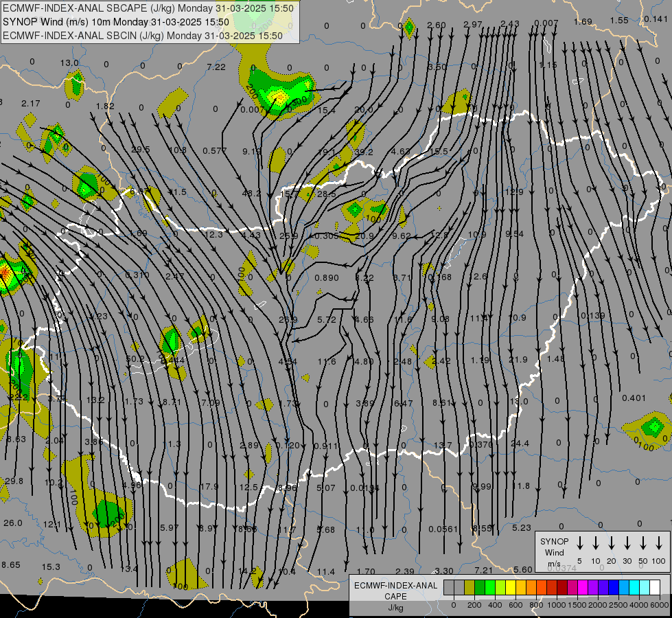This screenshot has width=672, height=618.
Task: Select the map value 21.9
Action: pos(518,359)
